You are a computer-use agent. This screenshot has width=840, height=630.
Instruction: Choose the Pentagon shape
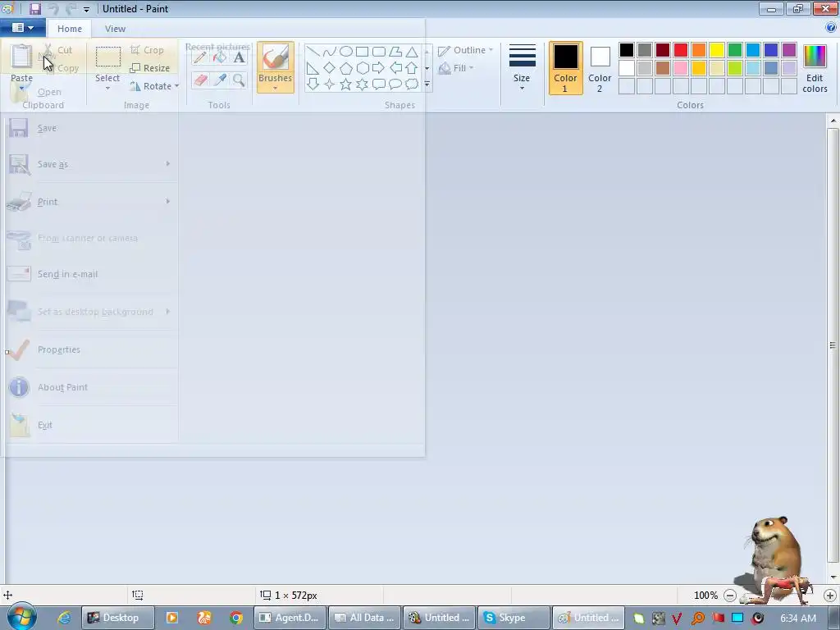[346, 68]
